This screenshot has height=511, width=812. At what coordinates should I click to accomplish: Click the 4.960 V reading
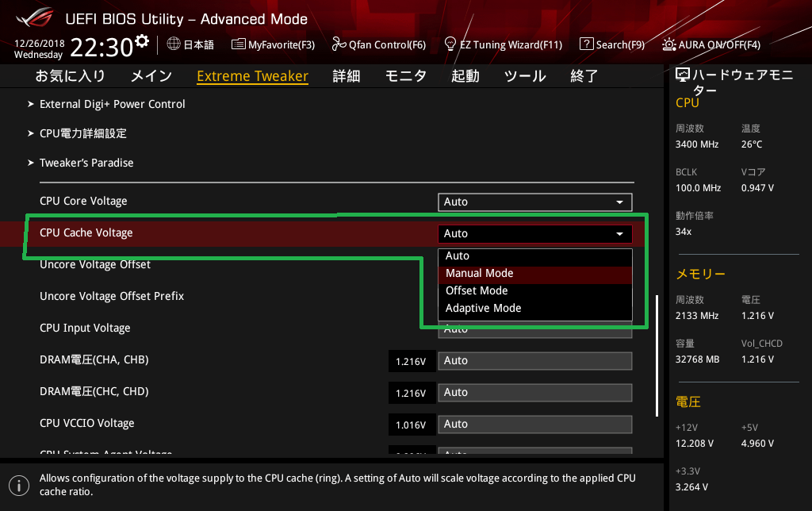(x=757, y=443)
